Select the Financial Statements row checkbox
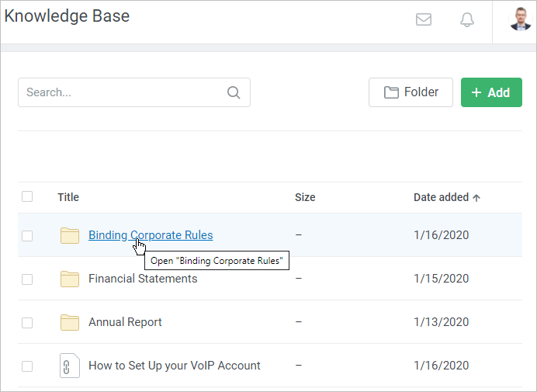This screenshot has height=392, width=537. click(27, 279)
